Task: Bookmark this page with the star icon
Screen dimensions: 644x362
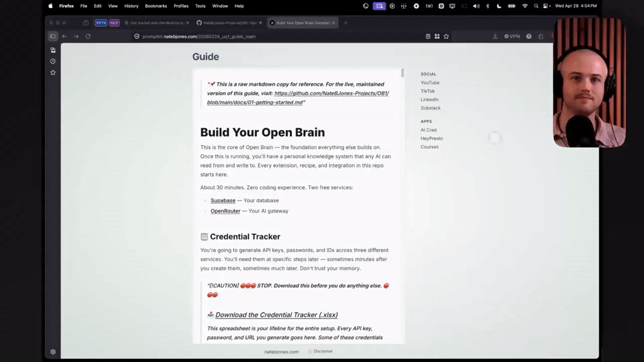Action: [446, 36]
